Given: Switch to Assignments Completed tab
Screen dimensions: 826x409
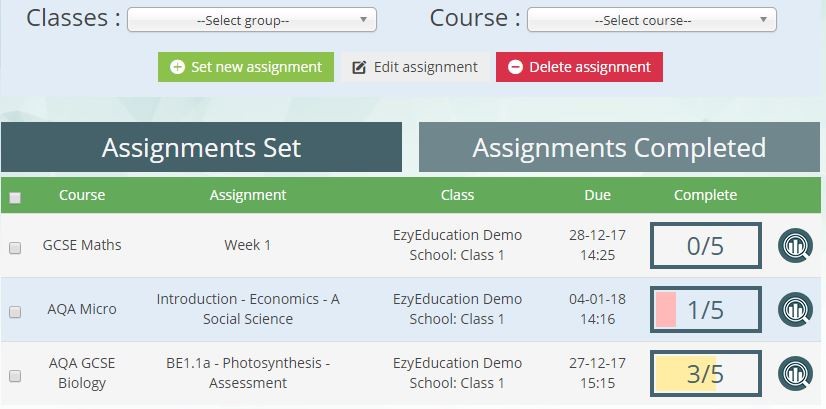Looking at the screenshot, I should 620,147.
